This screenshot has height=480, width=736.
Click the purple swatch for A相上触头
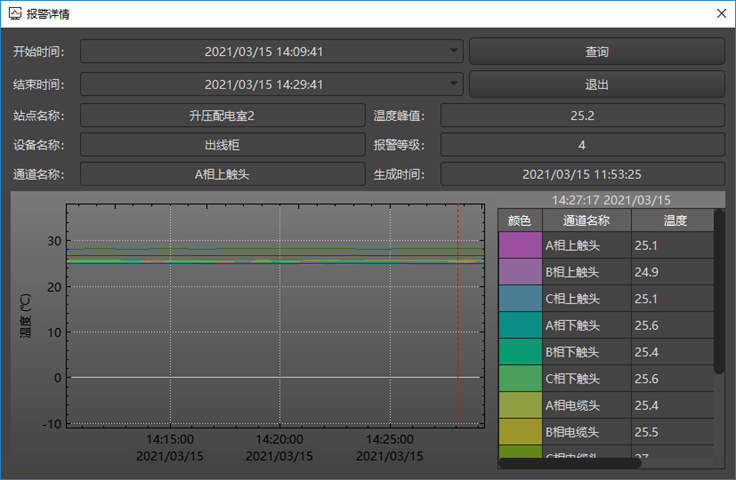(519, 245)
